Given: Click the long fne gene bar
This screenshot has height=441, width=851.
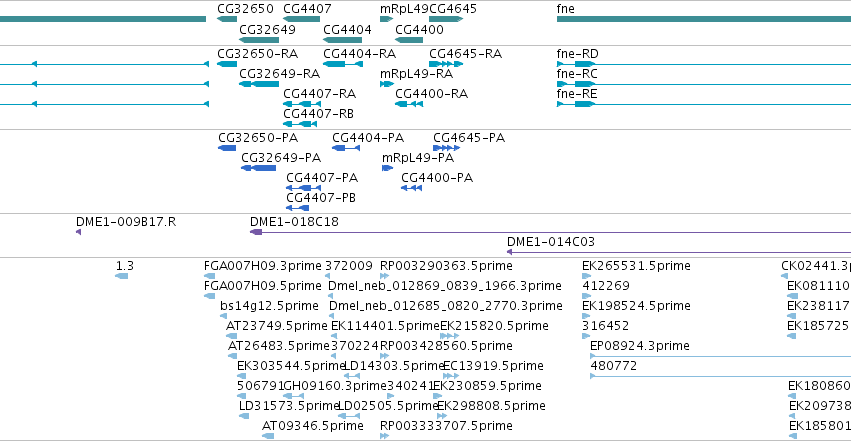Looking at the screenshot, I should pyautogui.click(x=704, y=19).
